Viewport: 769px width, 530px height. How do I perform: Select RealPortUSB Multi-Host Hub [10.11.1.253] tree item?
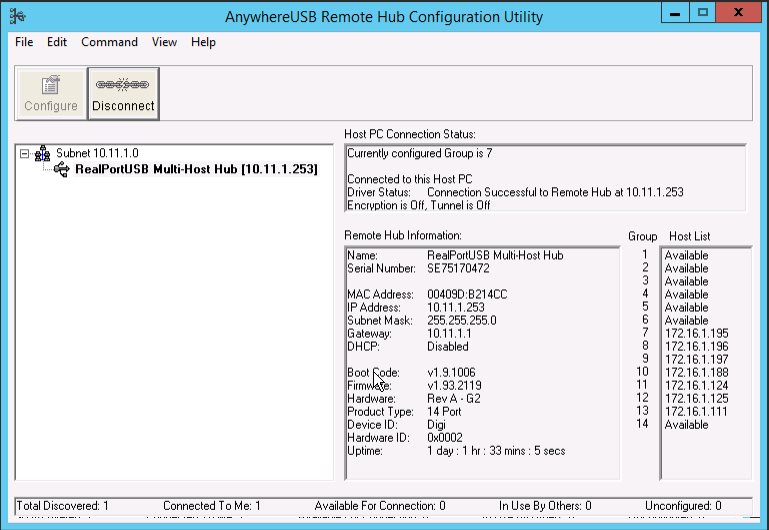pos(196,169)
